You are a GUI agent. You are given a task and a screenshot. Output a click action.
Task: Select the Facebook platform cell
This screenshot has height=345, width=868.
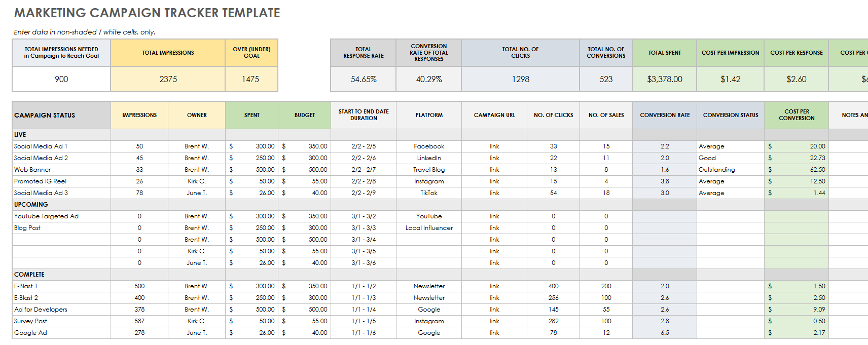point(429,146)
